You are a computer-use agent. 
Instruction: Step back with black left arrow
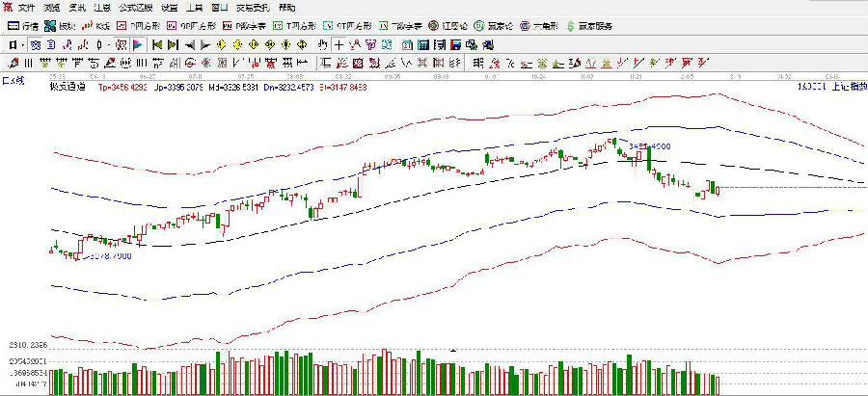[191, 44]
